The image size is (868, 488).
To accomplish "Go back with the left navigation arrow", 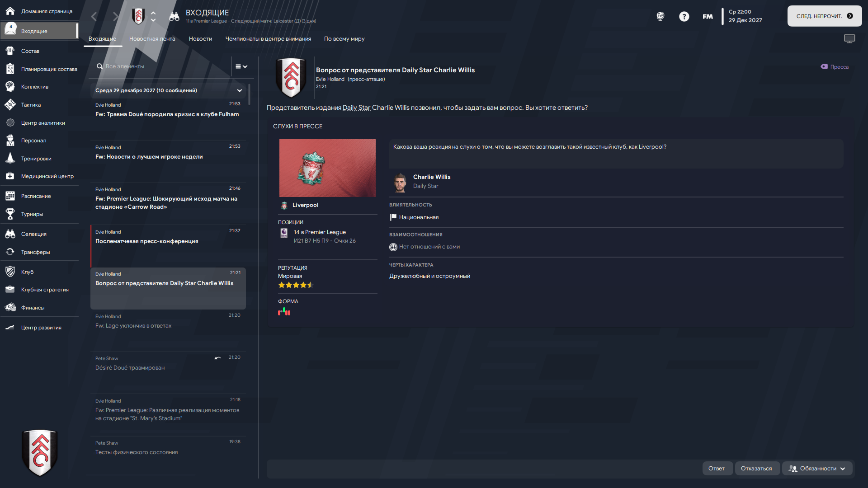I will tap(94, 17).
